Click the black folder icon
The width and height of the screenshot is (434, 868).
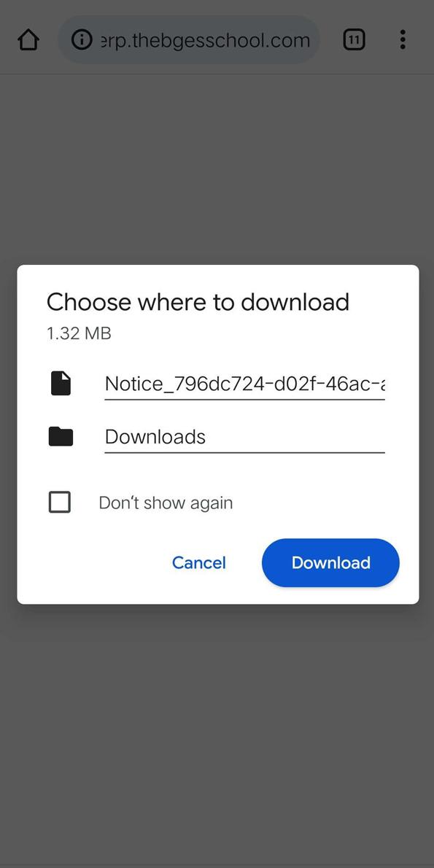pos(61,437)
